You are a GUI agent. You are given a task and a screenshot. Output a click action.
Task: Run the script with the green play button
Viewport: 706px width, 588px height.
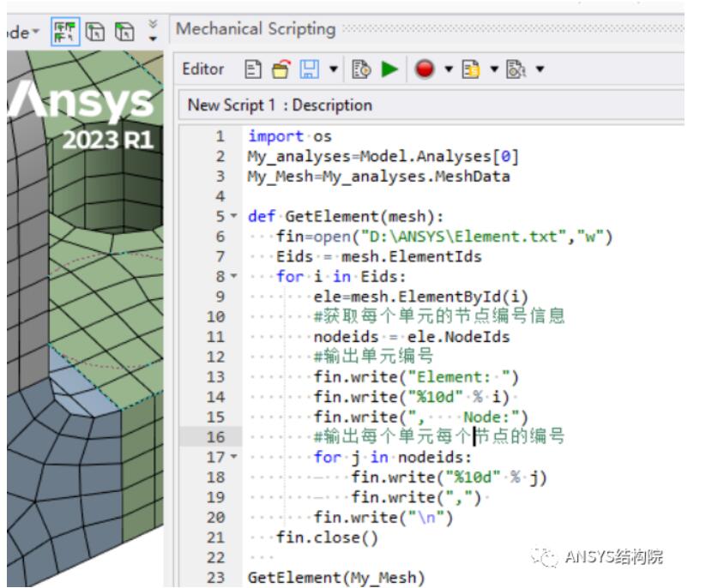(x=389, y=68)
